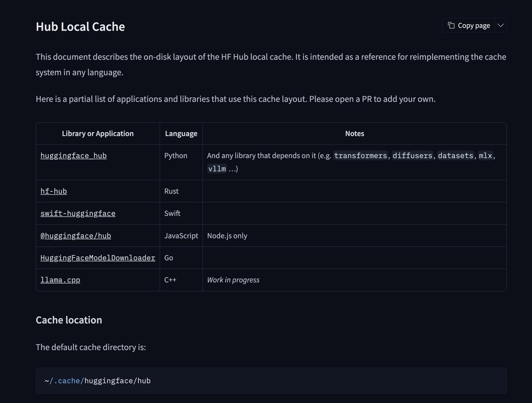532x403 pixels.
Task: Visit the HuggingFaceModelDownloader link
Action: point(98,258)
